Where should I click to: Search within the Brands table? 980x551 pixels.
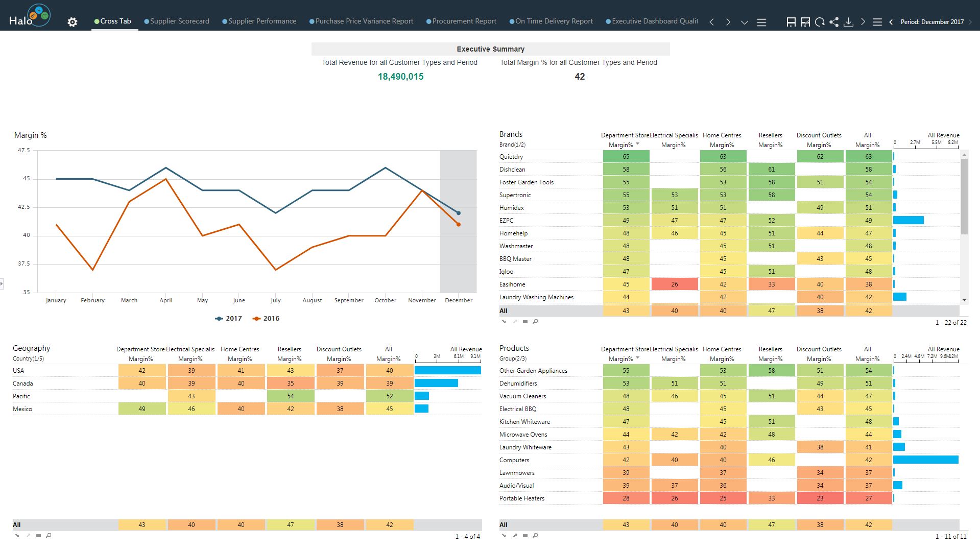click(x=535, y=322)
